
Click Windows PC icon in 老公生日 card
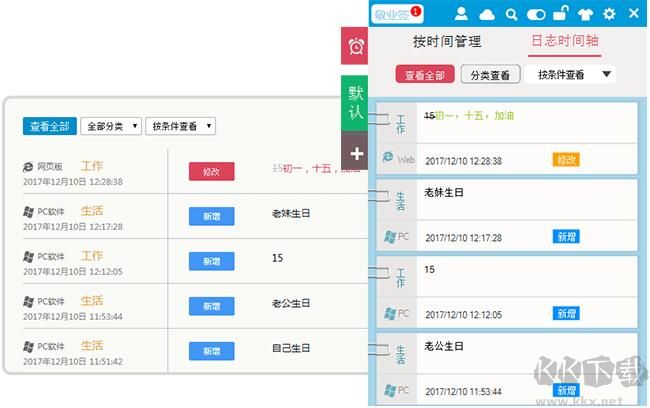point(389,391)
